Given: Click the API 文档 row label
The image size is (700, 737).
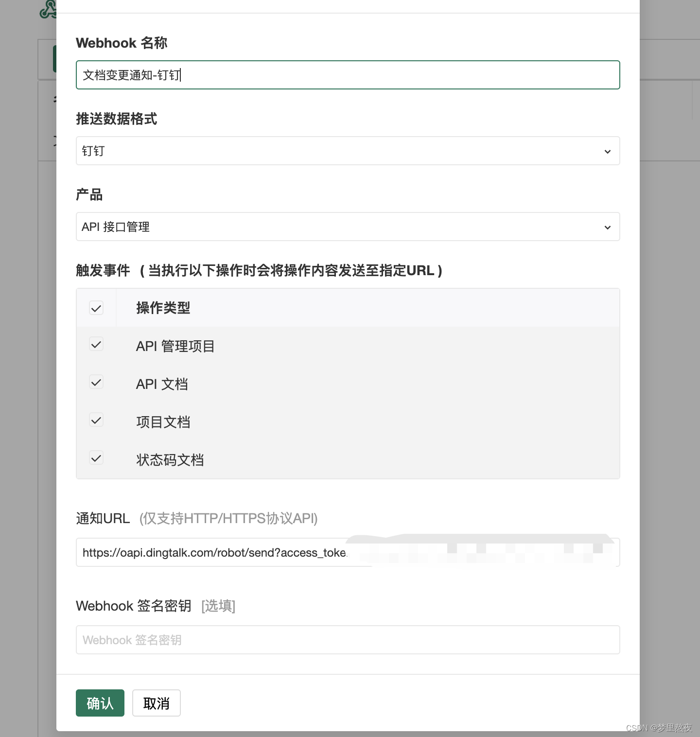Looking at the screenshot, I should [162, 384].
